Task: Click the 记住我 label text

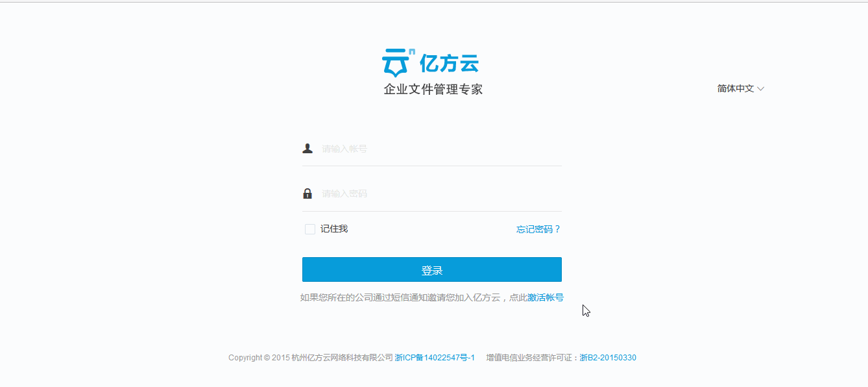Action: (x=334, y=229)
